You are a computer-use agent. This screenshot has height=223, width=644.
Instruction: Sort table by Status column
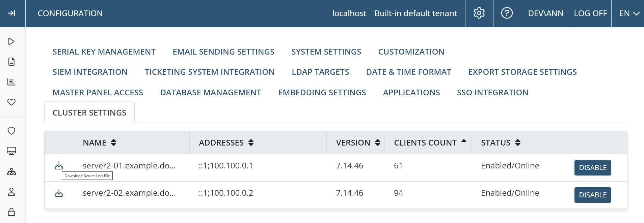pos(517,143)
